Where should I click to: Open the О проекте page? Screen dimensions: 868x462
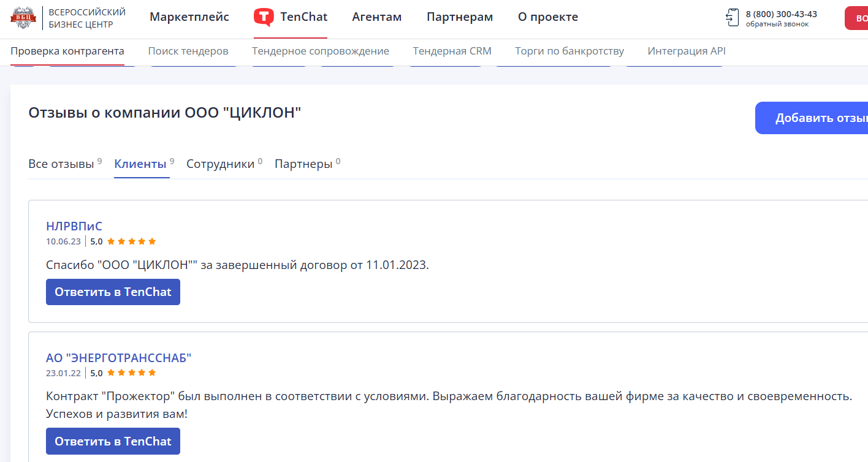[x=547, y=17]
